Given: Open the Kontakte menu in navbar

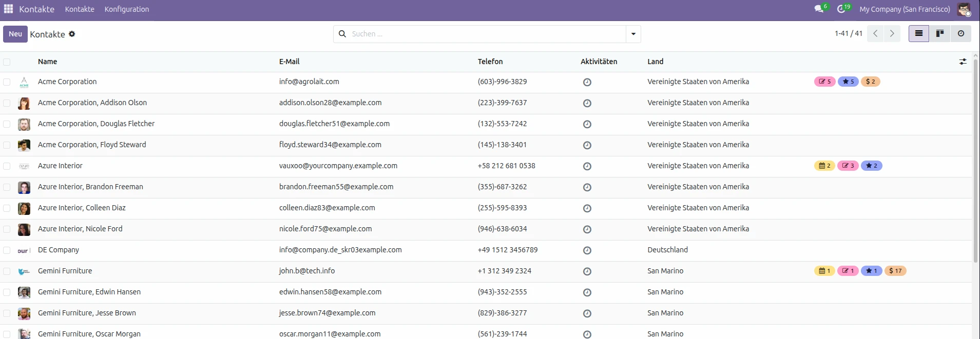Looking at the screenshot, I should coord(80,9).
